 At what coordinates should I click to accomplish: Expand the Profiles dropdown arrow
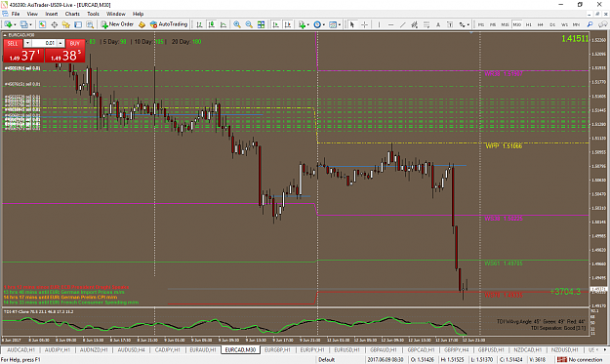(31, 24)
